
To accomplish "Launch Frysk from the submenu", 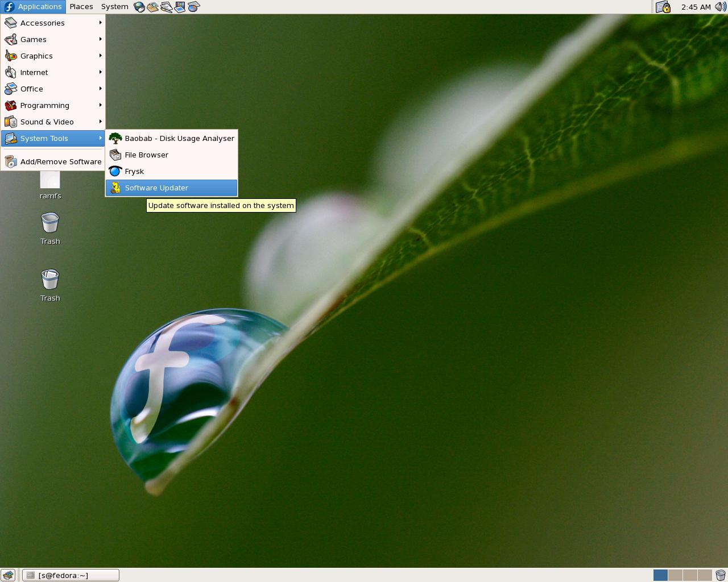I will tap(171, 171).
